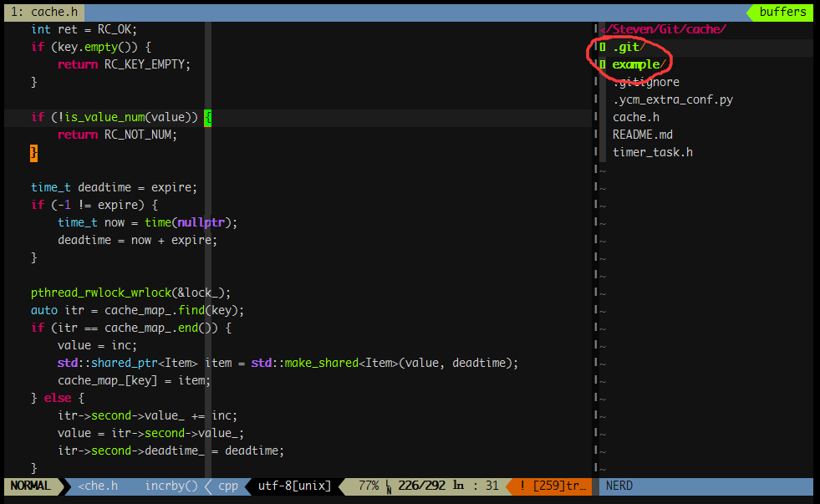Screen dimensions: 820x504
Task: Click the 'ln : 31' column indicator
Action: (x=476, y=486)
